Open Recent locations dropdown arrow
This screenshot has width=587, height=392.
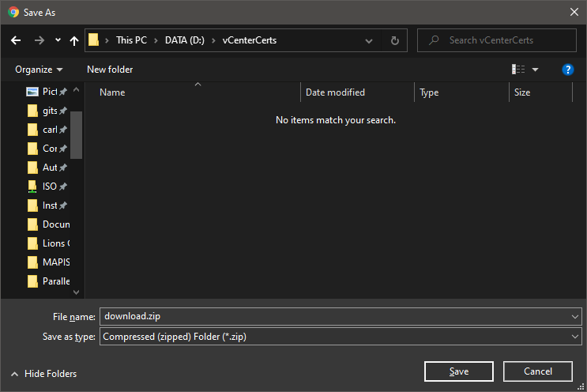tap(58, 40)
